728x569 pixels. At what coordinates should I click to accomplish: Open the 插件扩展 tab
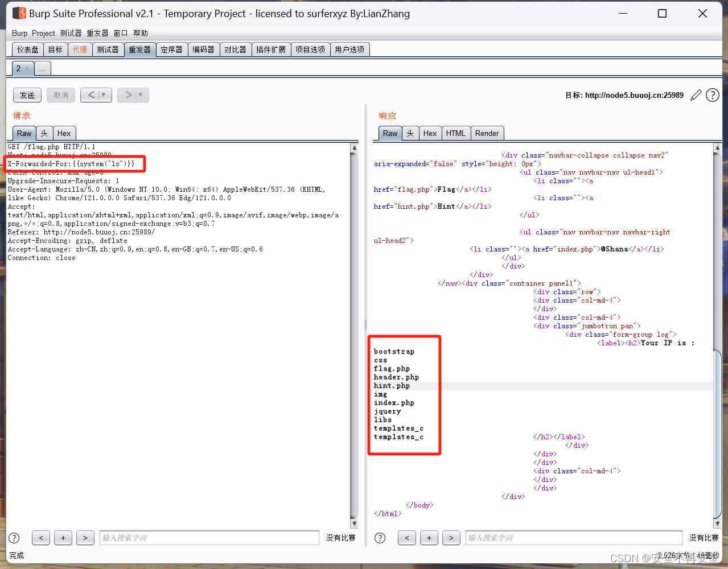(x=271, y=50)
